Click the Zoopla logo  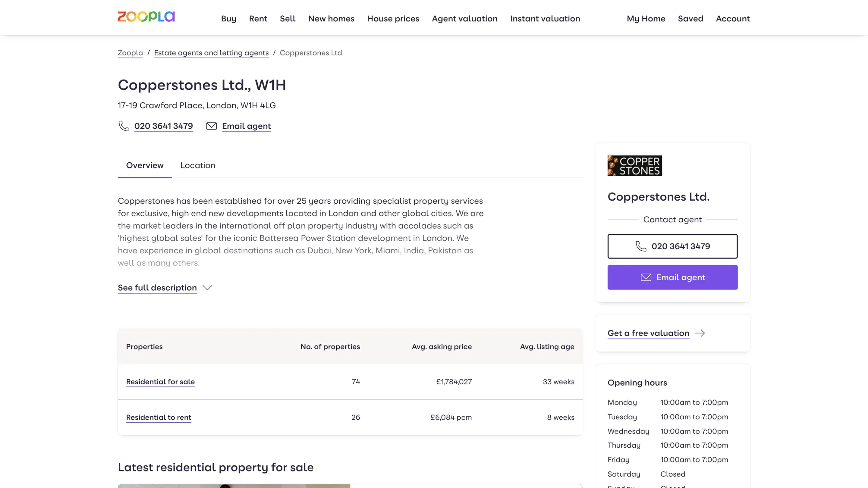146,17
